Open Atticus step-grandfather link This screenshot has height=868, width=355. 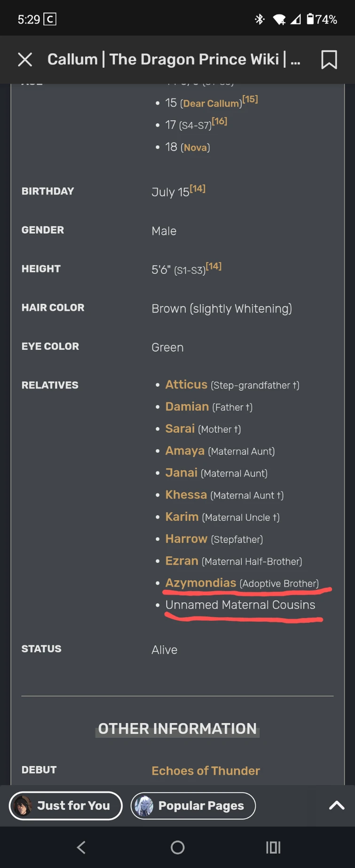(x=186, y=384)
